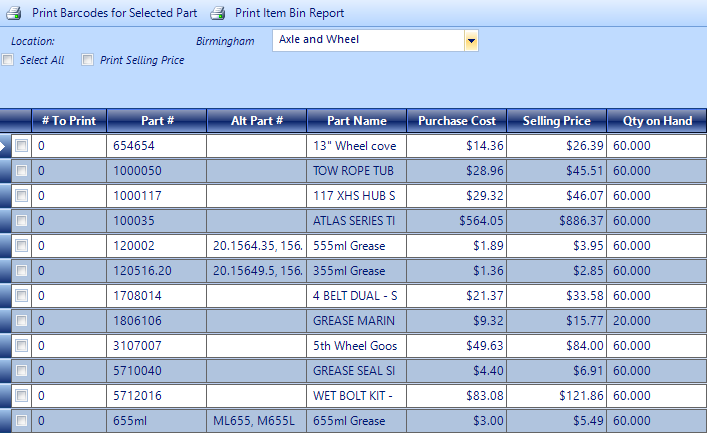Sort by the Part # column header
The width and height of the screenshot is (707, 433).
click(157, 121)
